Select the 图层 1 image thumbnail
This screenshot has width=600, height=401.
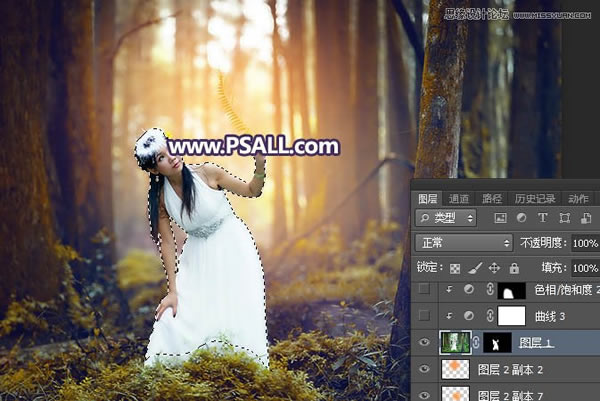point(455,342)
